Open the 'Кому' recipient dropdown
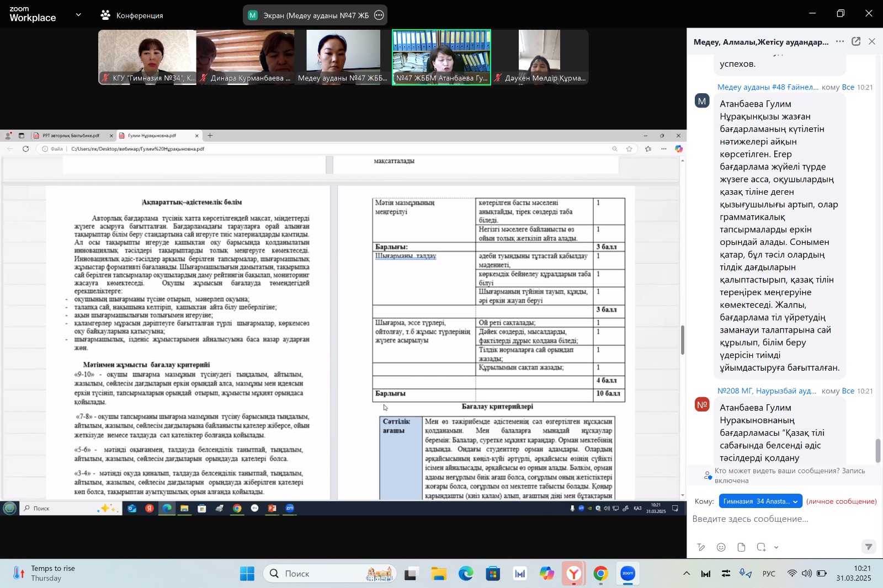 [760, 501]
